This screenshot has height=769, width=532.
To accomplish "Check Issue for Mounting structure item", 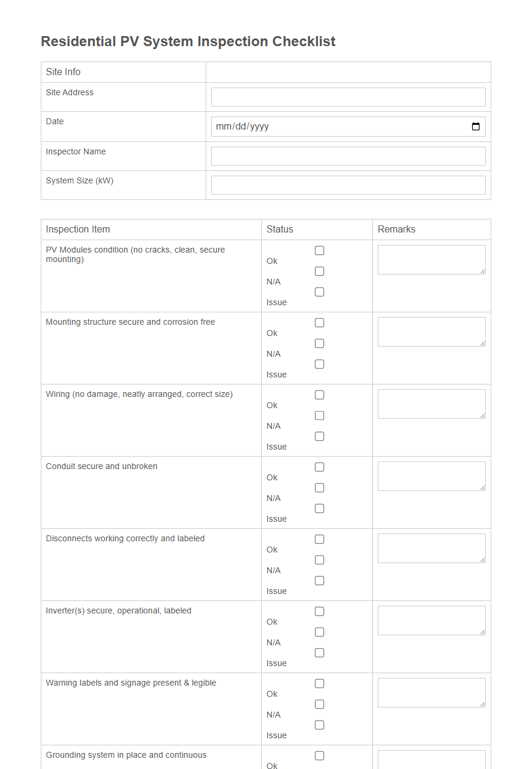I will point(319,364).
